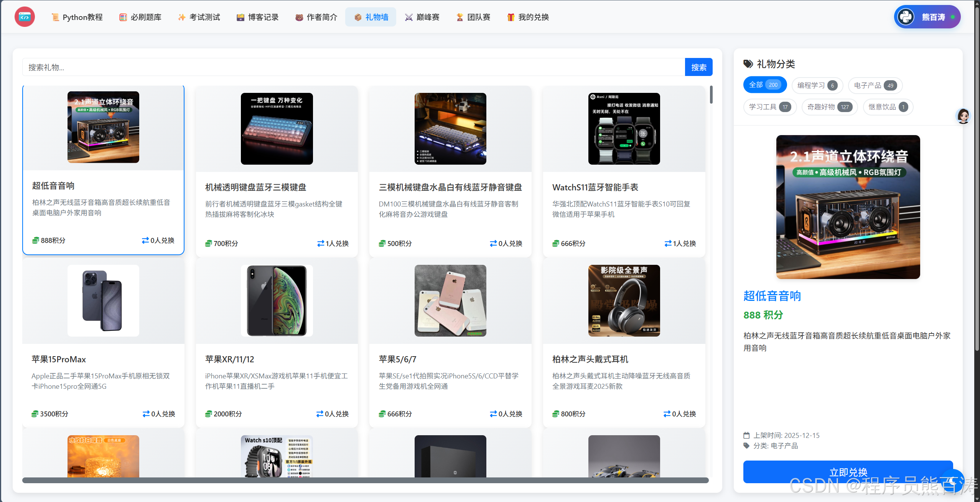Click the 苹果5/6/7 title
The image size is (980, 502).
398,359
